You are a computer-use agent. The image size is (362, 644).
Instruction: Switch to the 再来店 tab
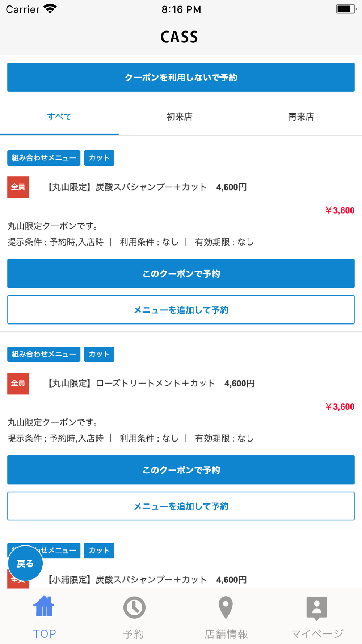(301, 117)
